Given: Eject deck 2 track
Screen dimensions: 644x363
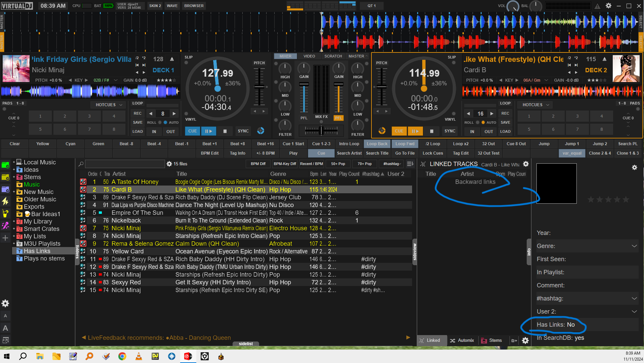Looking at the screenshot, I should 605,59.
